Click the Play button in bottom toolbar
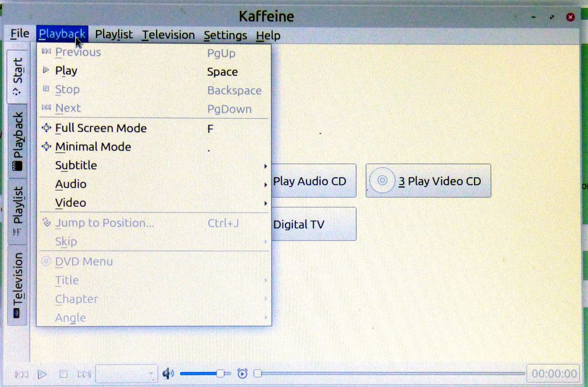 42,374
